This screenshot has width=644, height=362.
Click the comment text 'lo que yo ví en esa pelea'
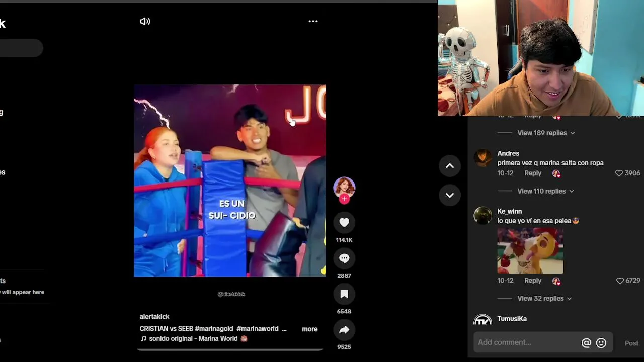[534, 221]
